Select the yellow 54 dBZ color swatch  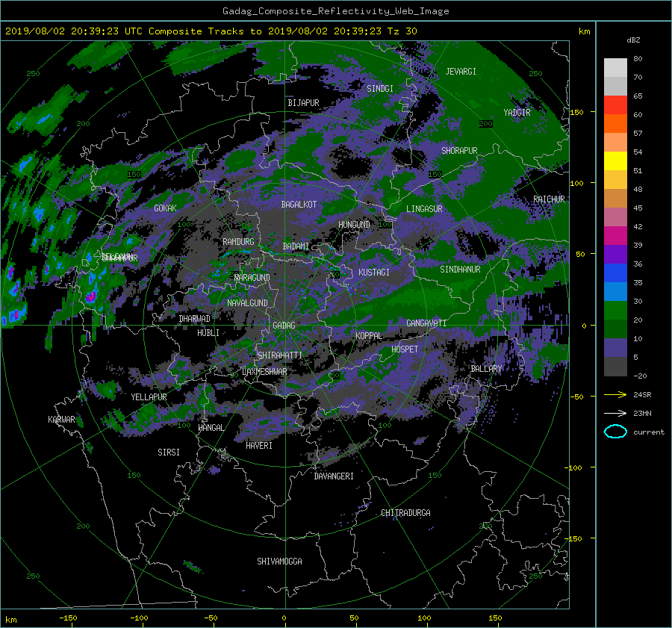click(x=615, y=161)
